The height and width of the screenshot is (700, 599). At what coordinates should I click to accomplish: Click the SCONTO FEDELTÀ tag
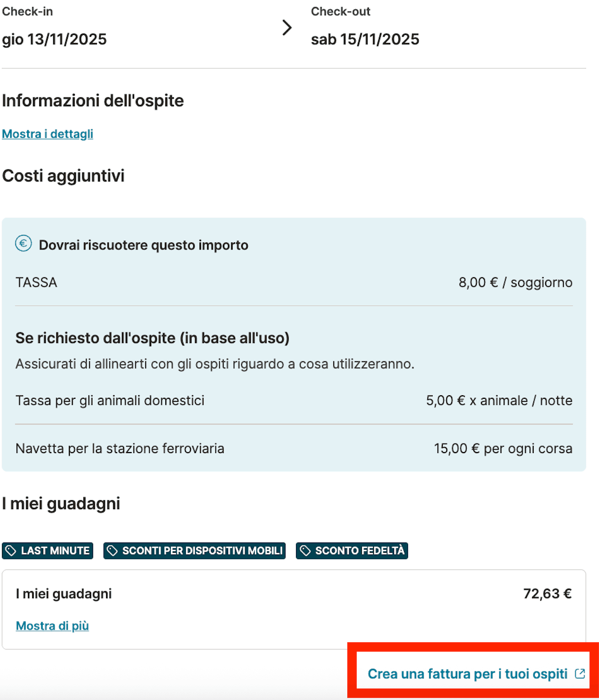pyautogui.click(x=352, y=551)
